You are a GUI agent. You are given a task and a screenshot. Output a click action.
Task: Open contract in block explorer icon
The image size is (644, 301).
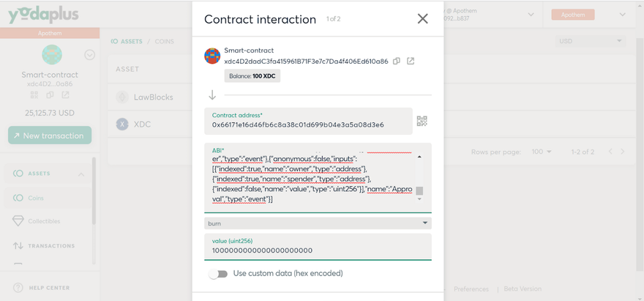pyautogui.click(x=411, y=62)
